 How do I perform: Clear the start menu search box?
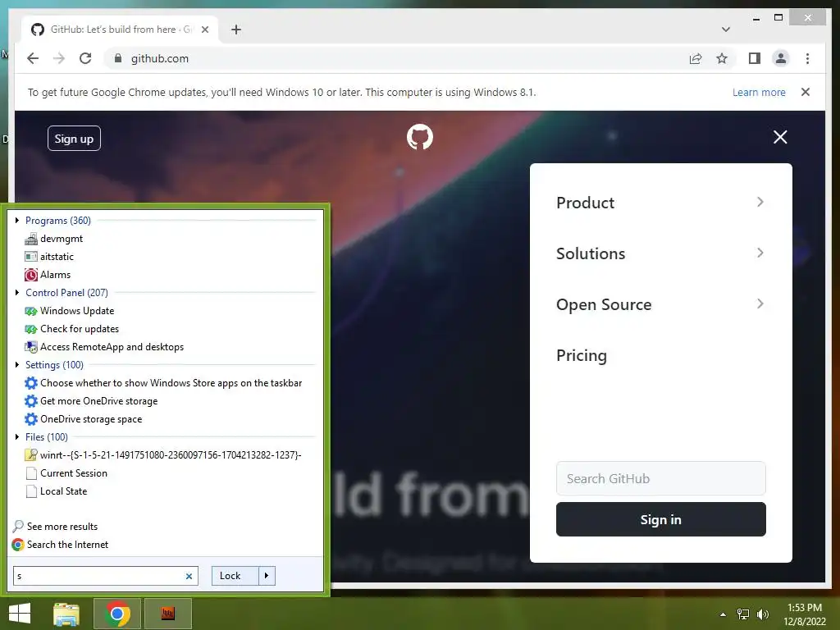tap(189, 577)
